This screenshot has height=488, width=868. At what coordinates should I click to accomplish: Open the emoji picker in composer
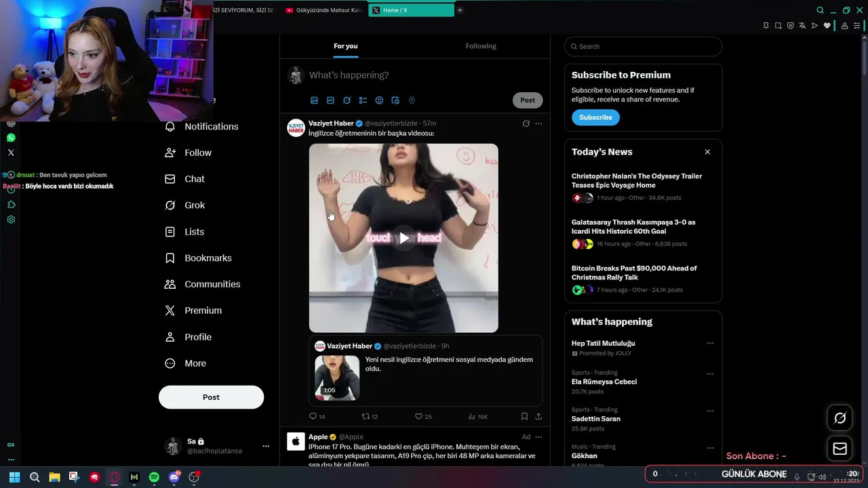click(x=379, y=100)
